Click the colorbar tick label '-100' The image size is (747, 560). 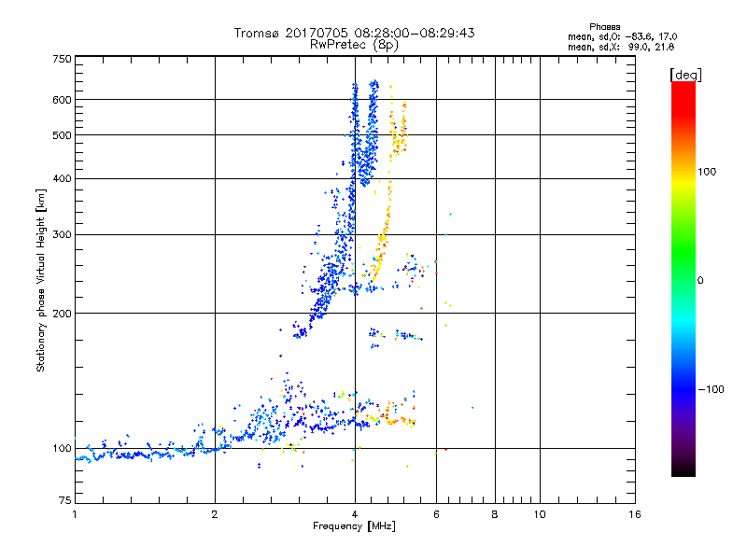[x=711, y=389]
